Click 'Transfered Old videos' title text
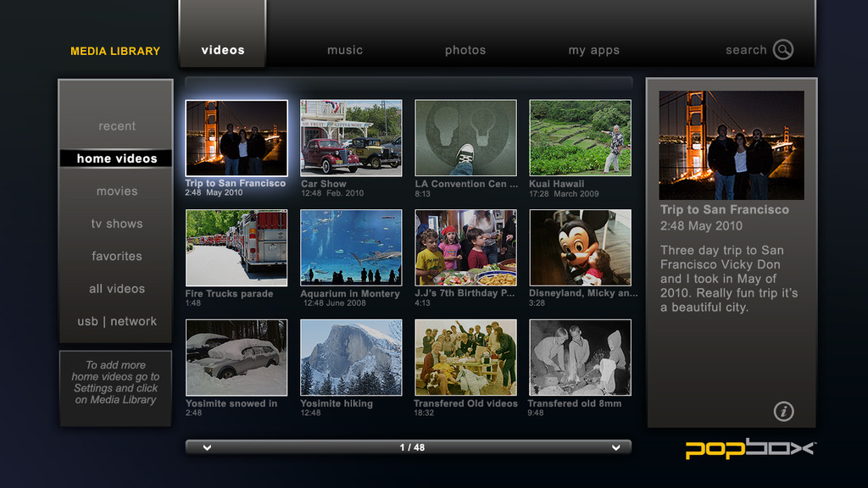Image resolution: width=868 pixels, height=488 pixels. [x=465, y=403]
